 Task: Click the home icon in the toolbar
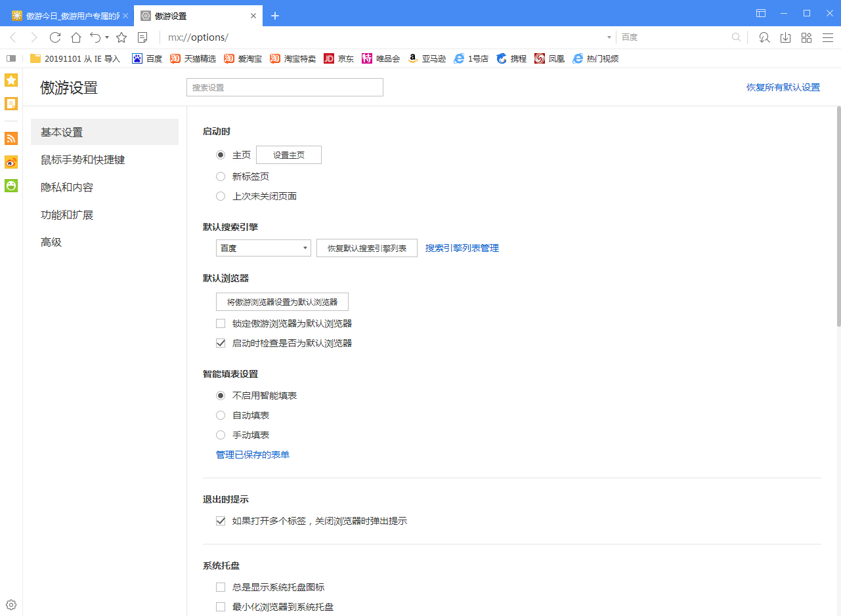(x=75, y=37)
